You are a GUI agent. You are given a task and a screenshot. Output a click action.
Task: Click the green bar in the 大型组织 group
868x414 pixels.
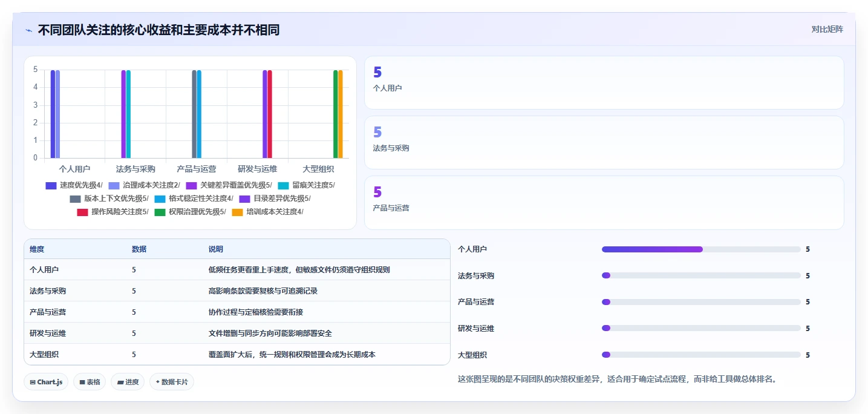pyautogui.click(x=336, y=114)
